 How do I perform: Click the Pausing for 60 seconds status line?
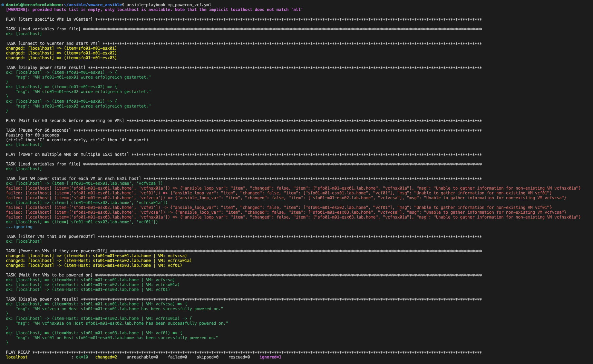pyautogui.click(x=33, y=135)
